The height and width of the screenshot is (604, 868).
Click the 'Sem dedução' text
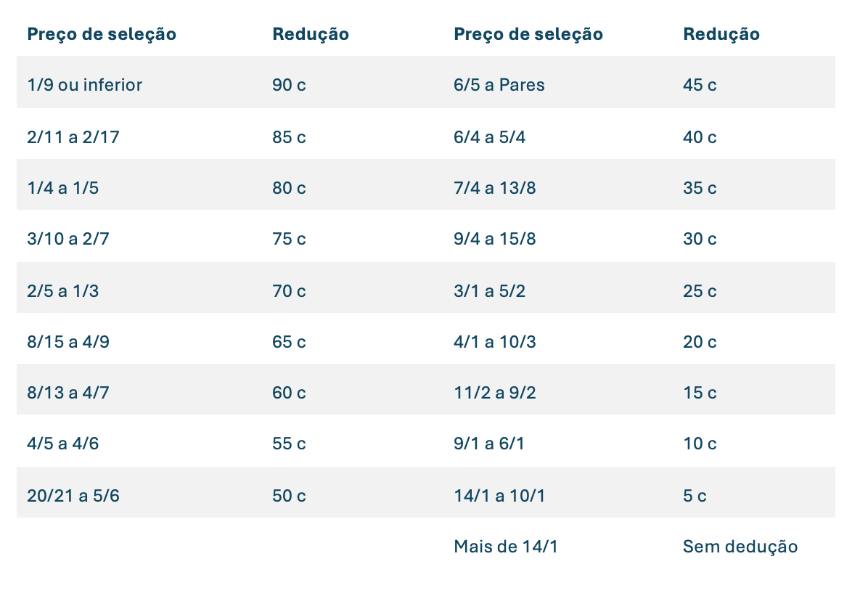[x=740, y=547]
